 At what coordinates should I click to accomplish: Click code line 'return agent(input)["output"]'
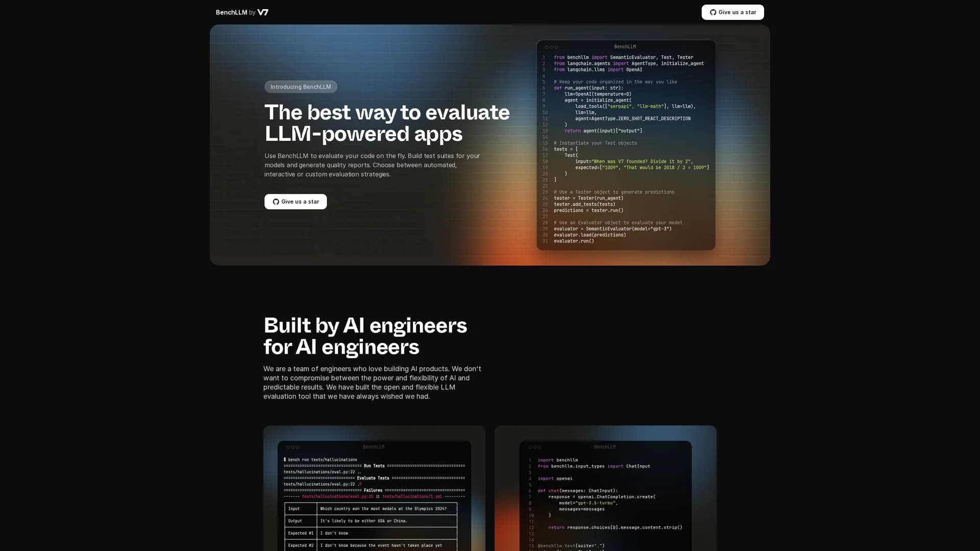(x=603, y=131)
